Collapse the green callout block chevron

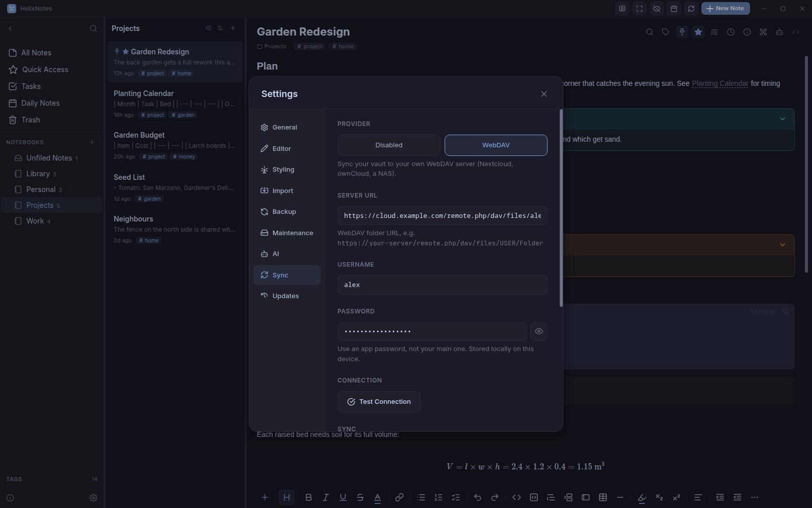[x=783, y=119]
